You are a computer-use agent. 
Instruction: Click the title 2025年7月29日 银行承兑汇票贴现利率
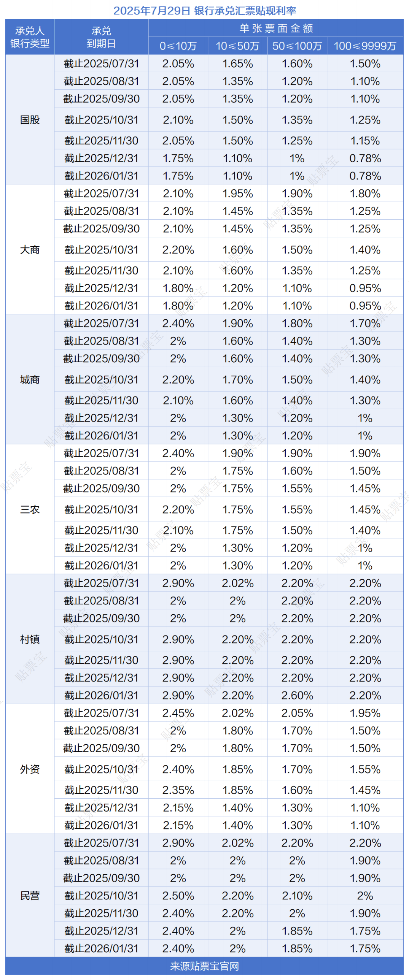[x=205, y=10]
